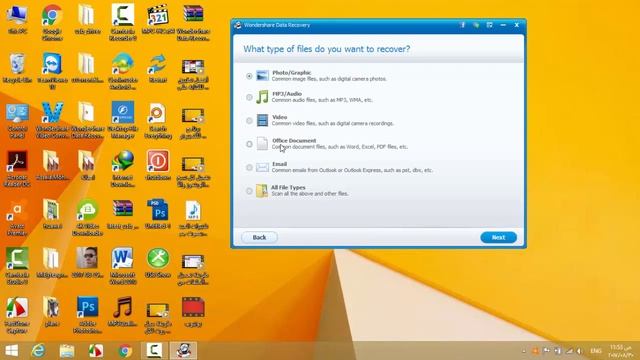Activate Wondershare Data Recovery taskbar button
The image size is (640, 360).
point(184,351)
